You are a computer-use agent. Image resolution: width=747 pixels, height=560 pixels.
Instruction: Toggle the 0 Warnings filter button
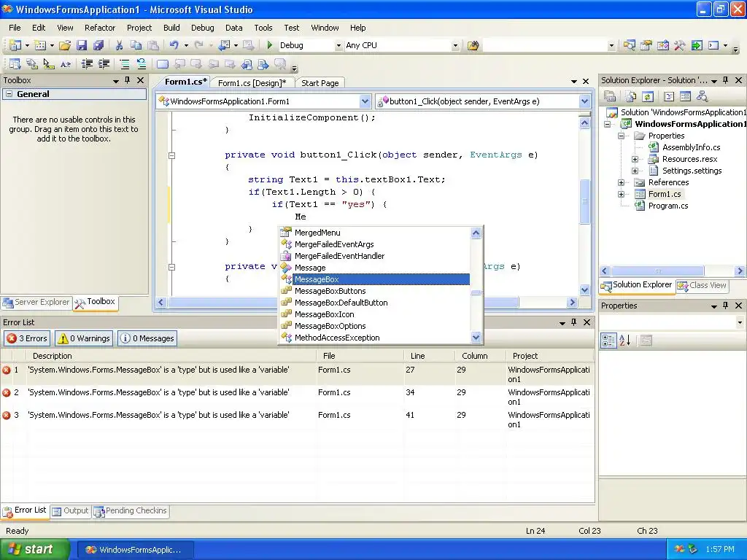point(84,338)
